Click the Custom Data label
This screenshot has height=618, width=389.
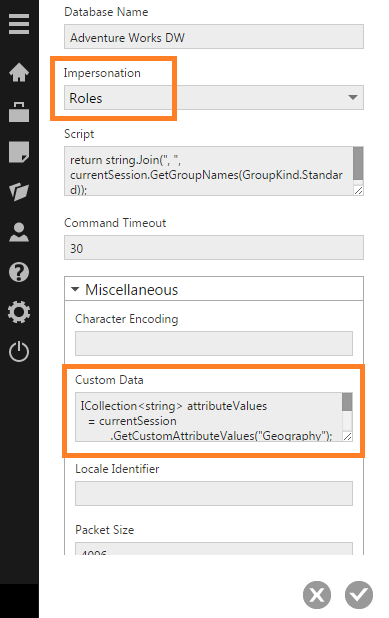pyautogui.click(x=109, y=380)
